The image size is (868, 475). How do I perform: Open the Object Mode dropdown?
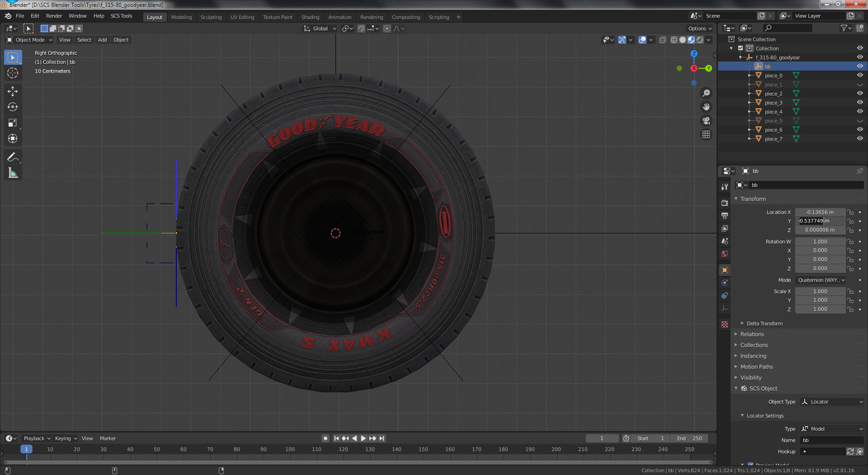pyautogui.click(x=30, y=40)
